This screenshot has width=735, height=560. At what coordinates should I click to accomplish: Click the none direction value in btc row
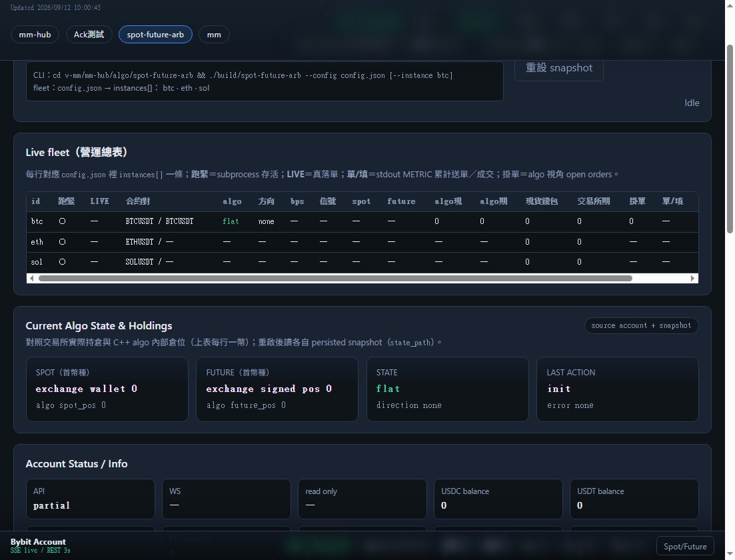267,221
